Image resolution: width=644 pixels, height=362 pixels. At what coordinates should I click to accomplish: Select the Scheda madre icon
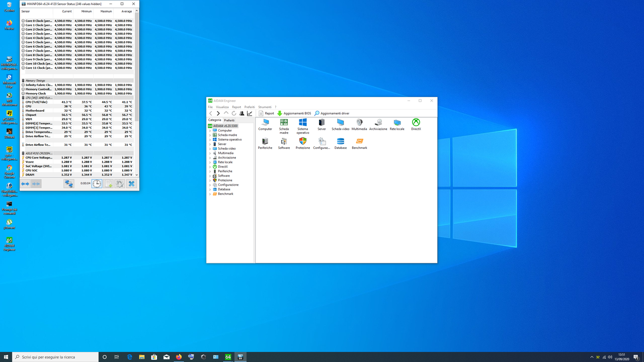click(283, 123)
